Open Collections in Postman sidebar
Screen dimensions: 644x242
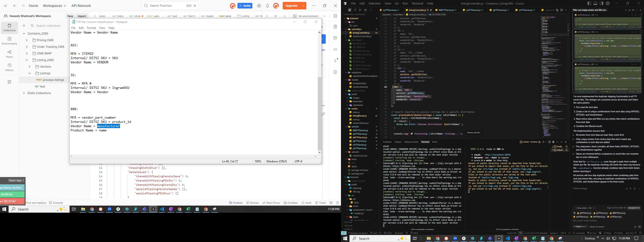pos(9,27)
